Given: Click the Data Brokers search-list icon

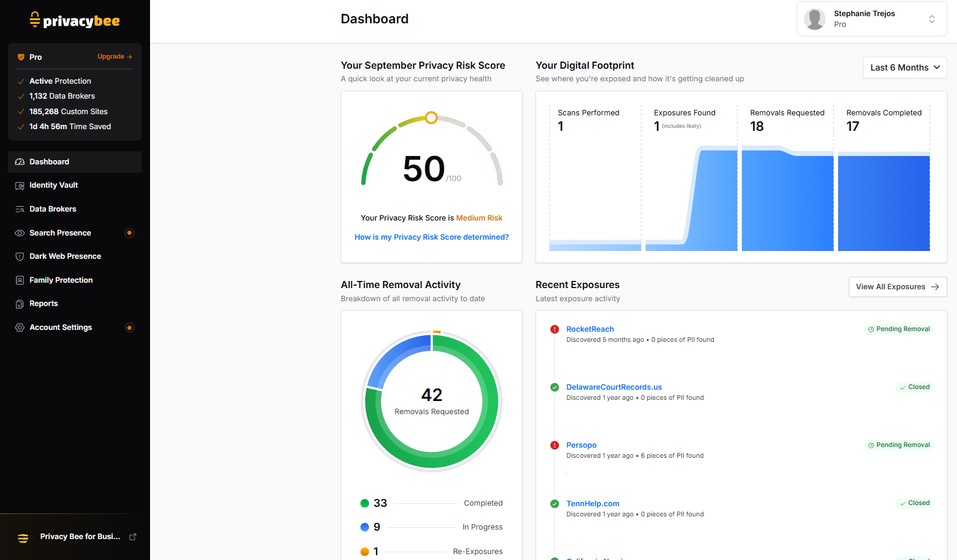Looking at the screenshot, I should 20,209.
